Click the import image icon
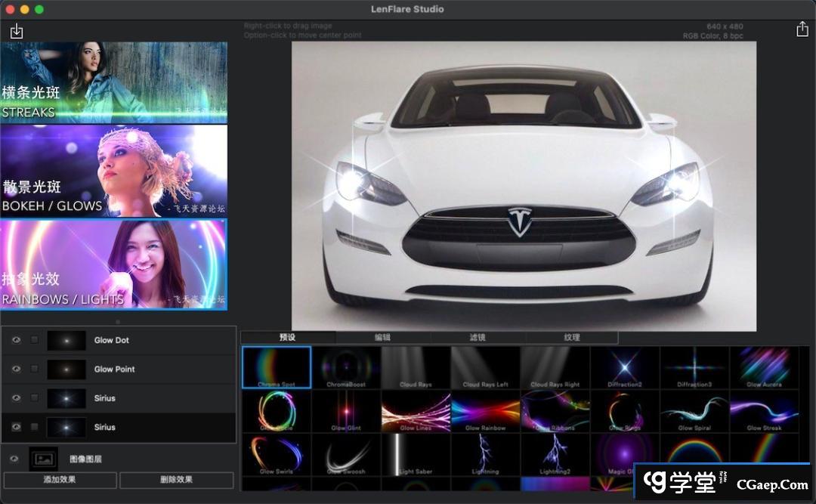816x504 pixels. point(17,31)
